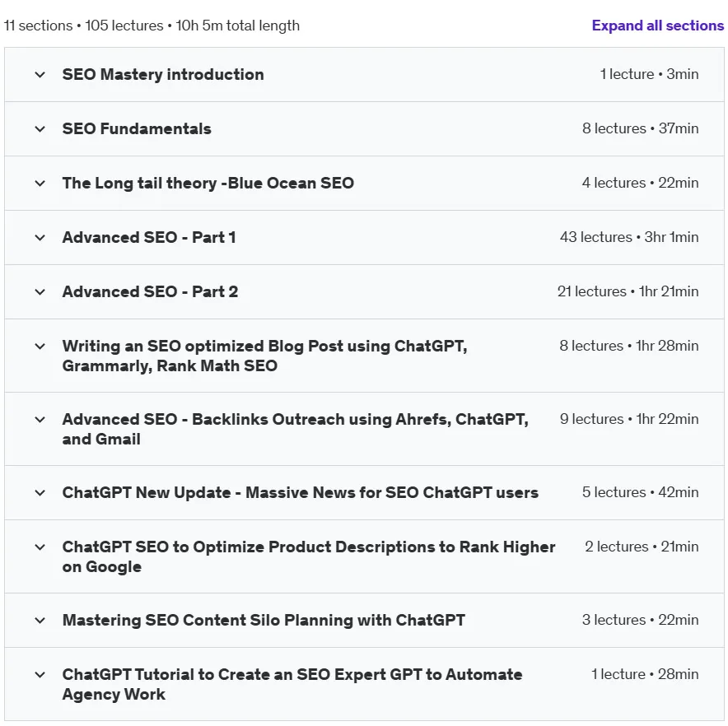Expand the SEO Mastery introduction chevron
The height and width of the screenshot is (726, 728).
pos(40,75)
